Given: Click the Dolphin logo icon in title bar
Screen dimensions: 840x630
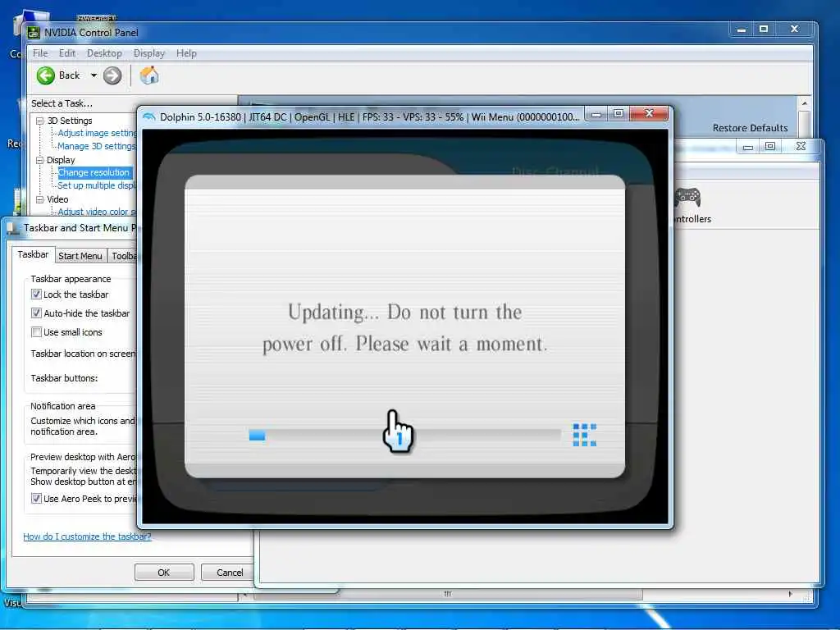Looking at the screenshot, I should 149,116.
